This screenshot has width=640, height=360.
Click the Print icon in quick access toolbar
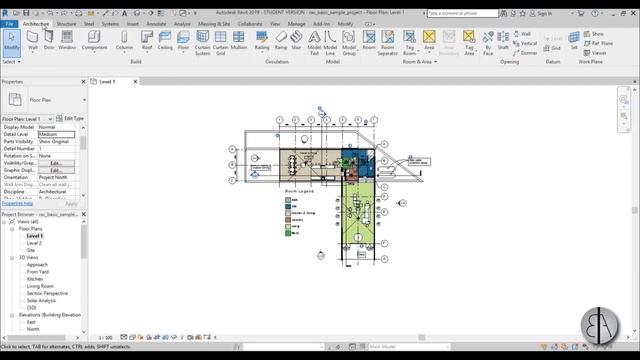(x=79, y=13)
